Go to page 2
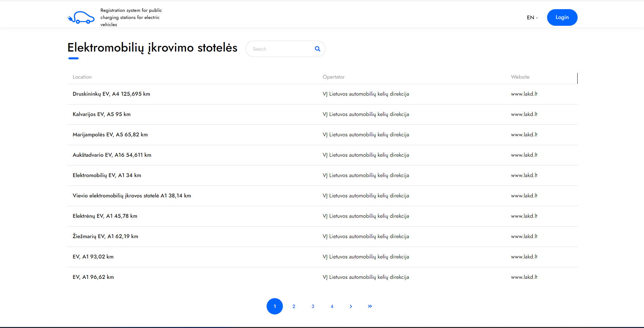The height and width of the screenshot is (328, 644). pyautogui.click(x=294, y=306)
